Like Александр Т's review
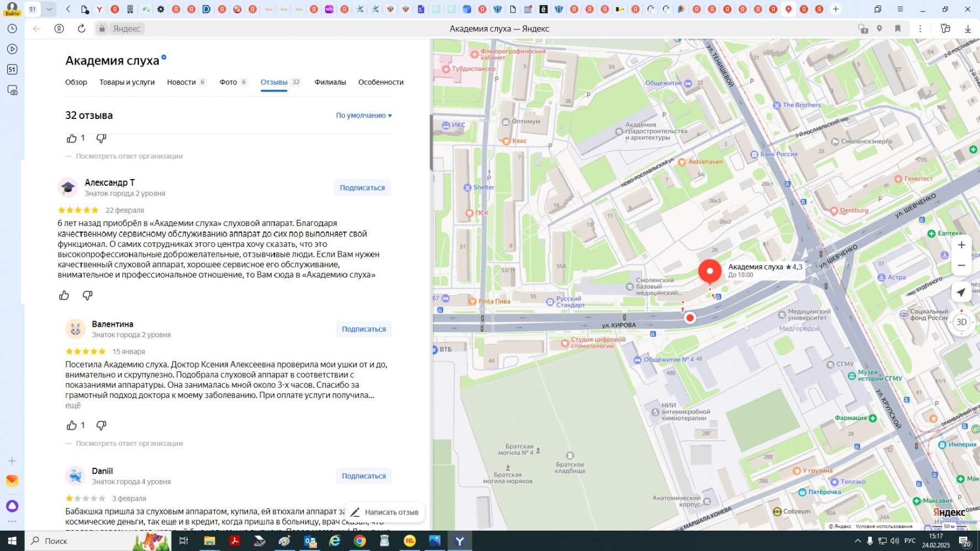Viewport: 980px width, 551px height. coord(64,296)
